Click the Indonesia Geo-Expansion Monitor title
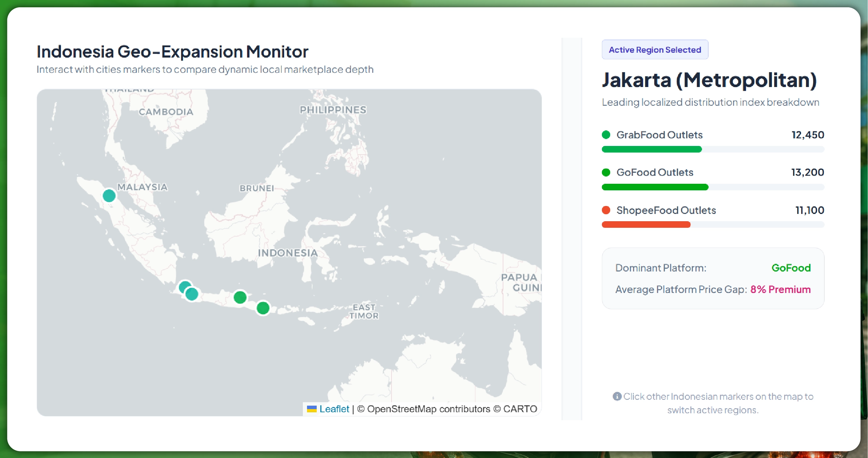 tap(173, 52)
